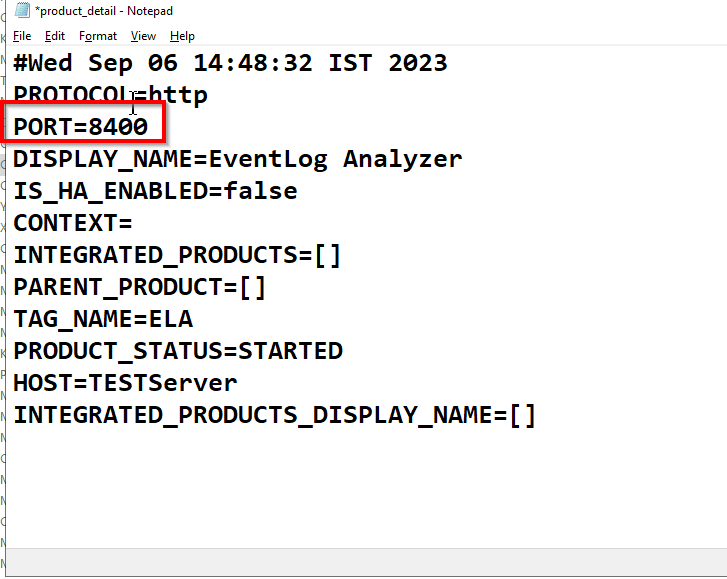The image size is (727, 579).
Task: Open the Edit menu
Action: coord(55,36)
